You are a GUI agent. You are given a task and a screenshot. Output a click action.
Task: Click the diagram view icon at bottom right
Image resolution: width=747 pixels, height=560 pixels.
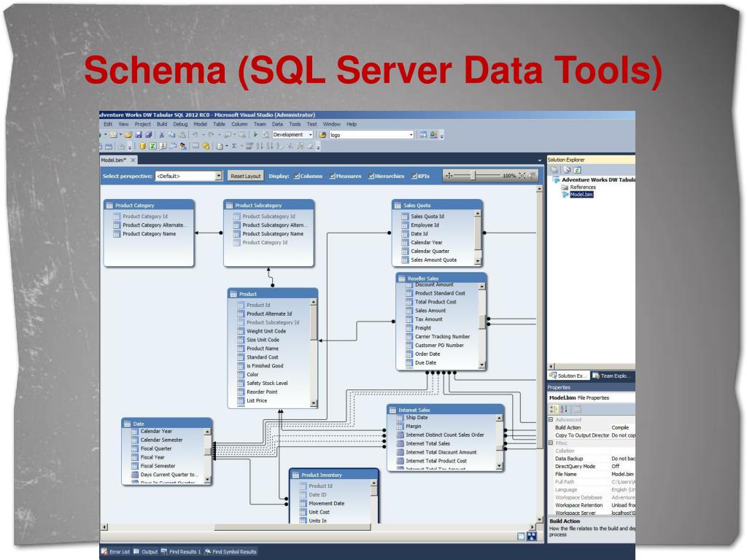pos(532,536)
